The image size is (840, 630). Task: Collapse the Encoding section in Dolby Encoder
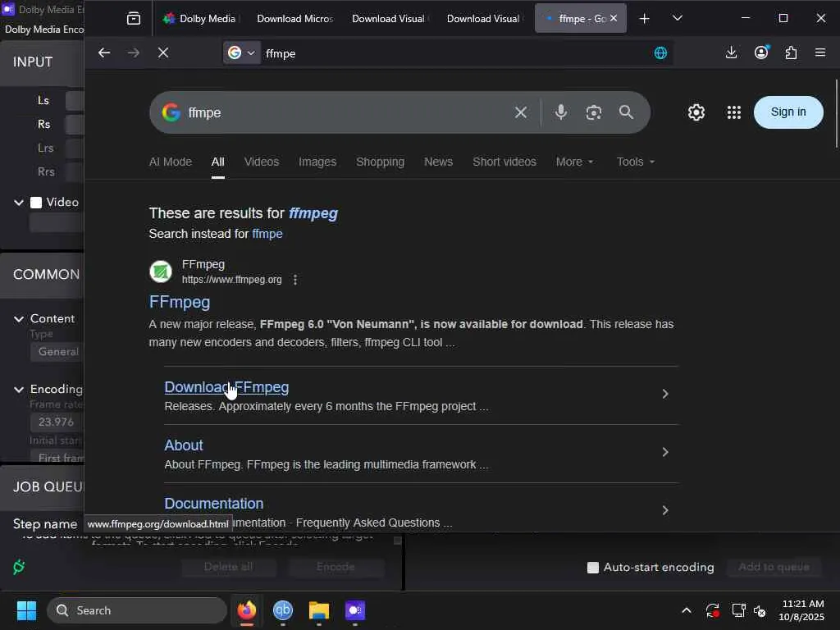point(19,390)
